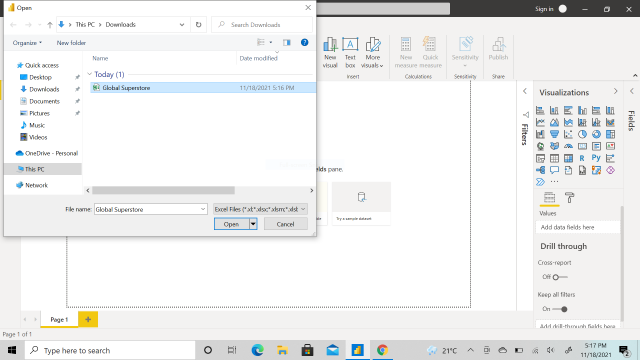Select the Power Automate visual
Viewport: 640px width, 360px height.
click(540, 182)
